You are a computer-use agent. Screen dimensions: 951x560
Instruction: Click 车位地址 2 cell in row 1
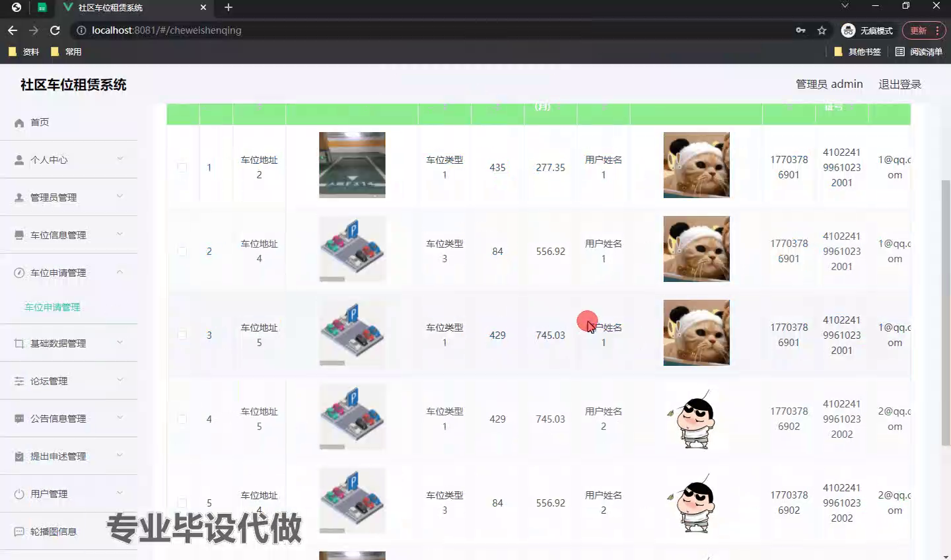click(259, 168)
